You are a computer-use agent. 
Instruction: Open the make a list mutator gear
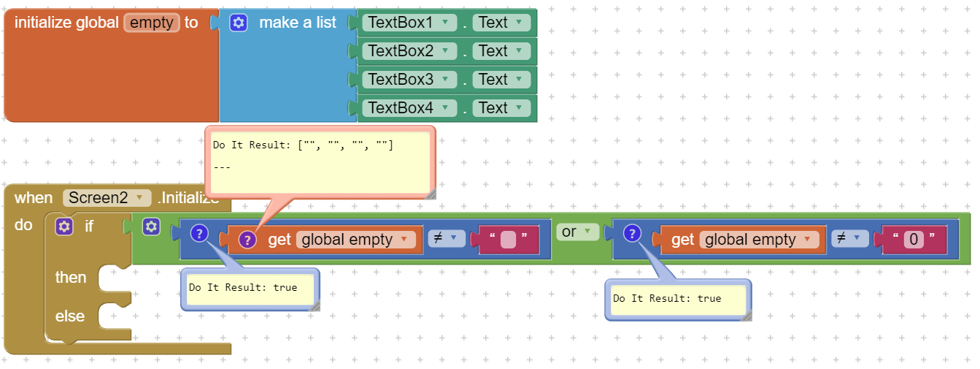(x=238, y=23)
